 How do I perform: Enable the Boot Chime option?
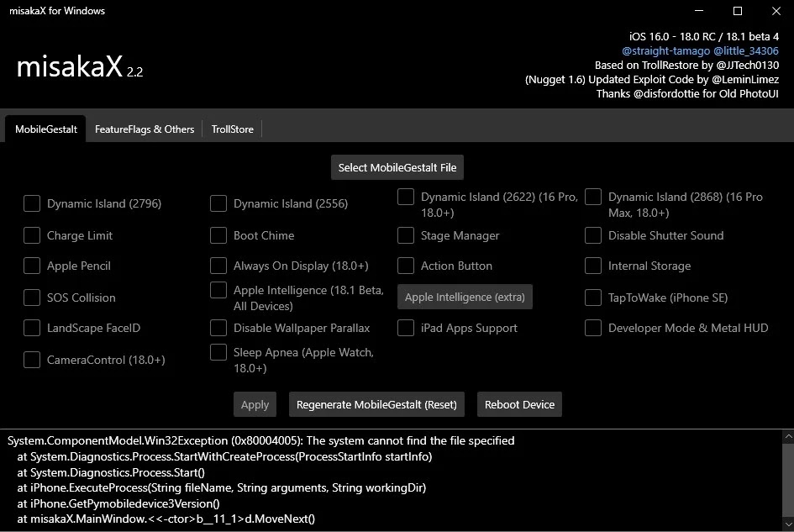218,235
